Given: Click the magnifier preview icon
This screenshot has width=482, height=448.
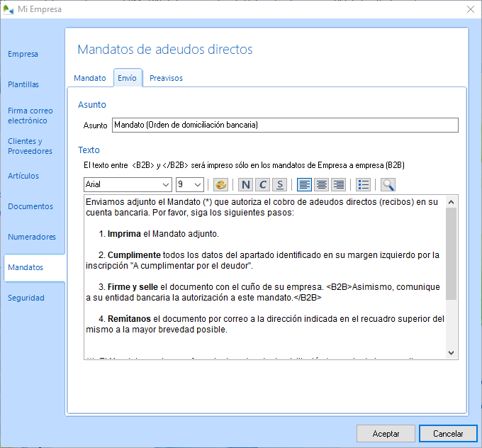Looking at the screenshot, I should point(388,184).
